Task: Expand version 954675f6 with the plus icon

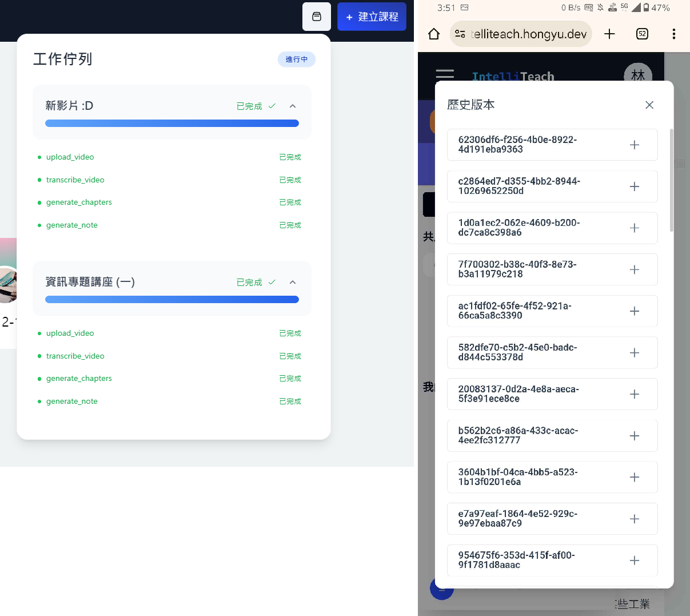Action: pyautogui.click(x=634, y=561)
